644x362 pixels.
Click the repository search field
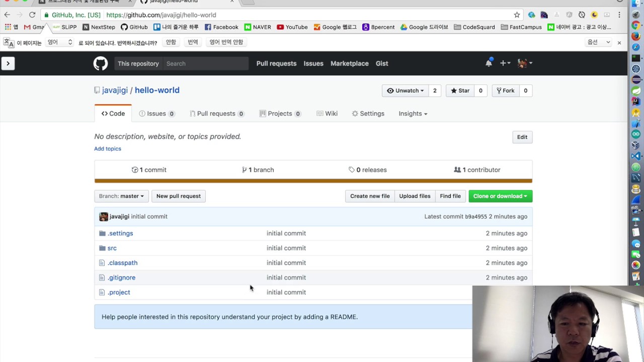pyautogui.click(x=205, y=63)
